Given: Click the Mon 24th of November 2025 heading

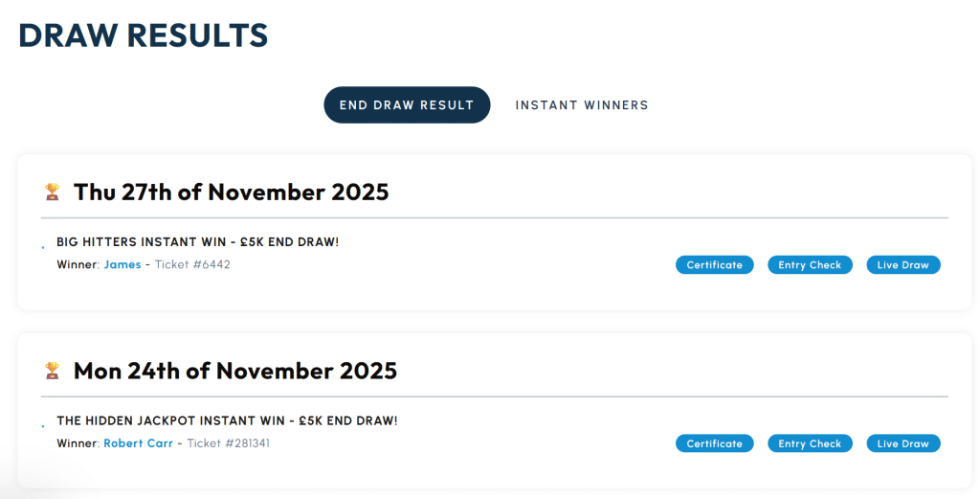Looking at the screenshot, I should click(234, 371).
